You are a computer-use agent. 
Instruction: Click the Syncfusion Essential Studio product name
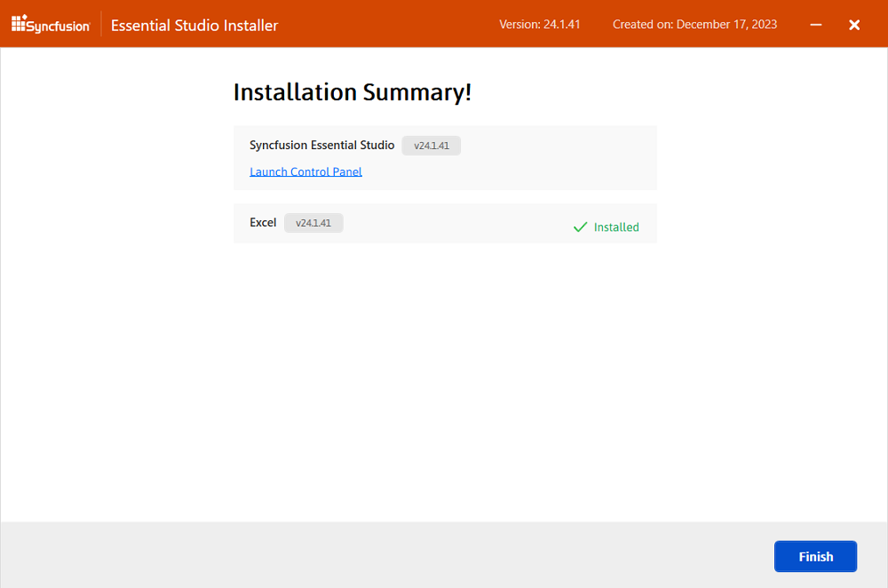click(321, 145)
